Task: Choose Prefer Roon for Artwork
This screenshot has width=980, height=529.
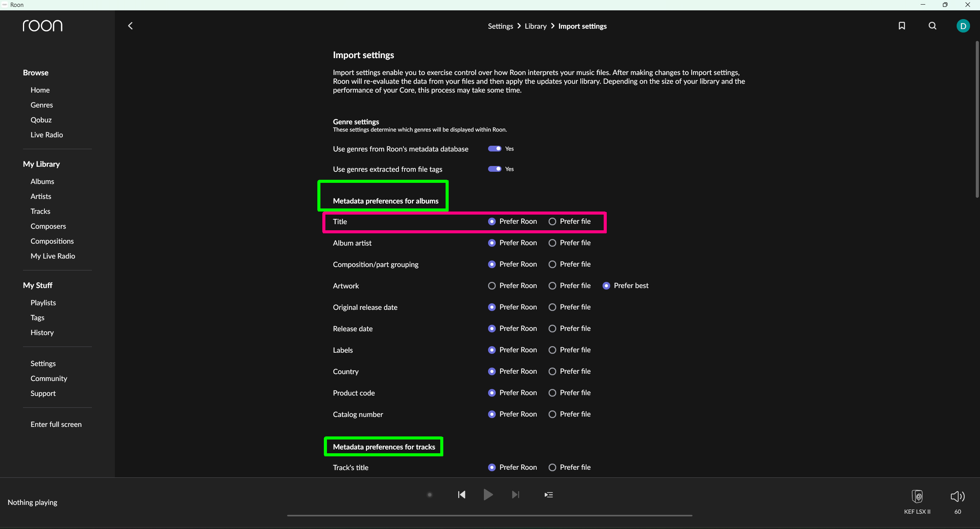Action: tap(492, 286)
